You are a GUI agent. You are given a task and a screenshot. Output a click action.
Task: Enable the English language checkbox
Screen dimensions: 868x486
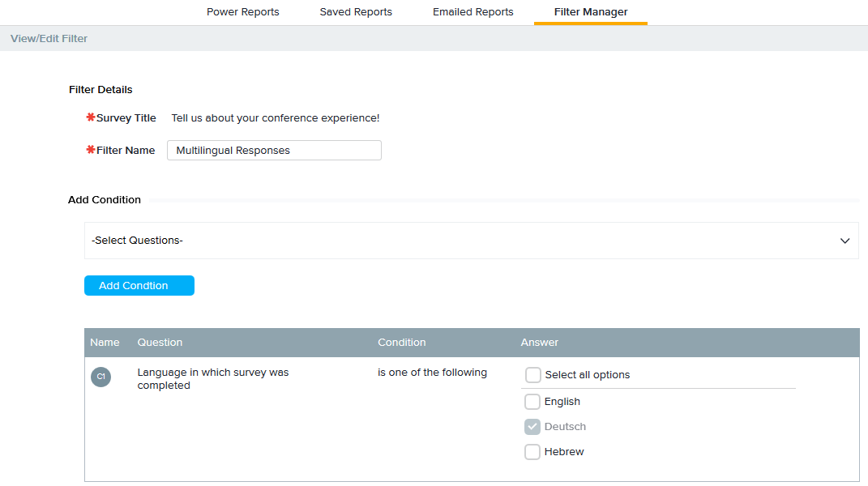532,402
